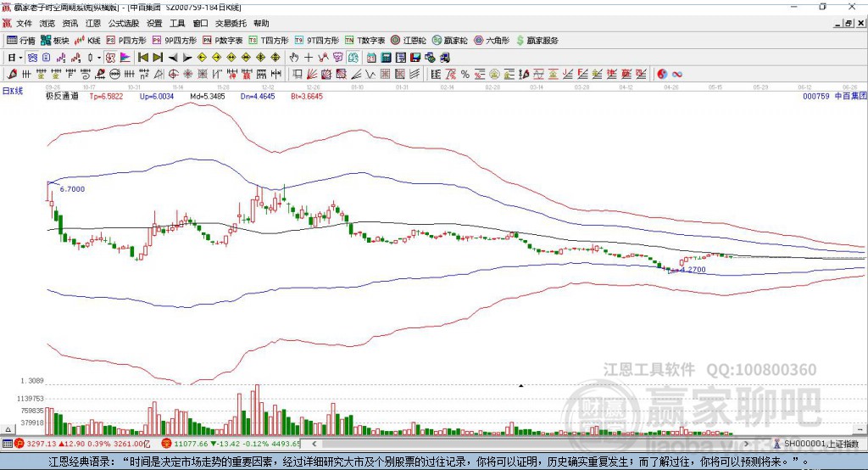This screenshot has width=868, height=470.
Task: Open the 交易委托 menu
Action: tap(231, 23)
